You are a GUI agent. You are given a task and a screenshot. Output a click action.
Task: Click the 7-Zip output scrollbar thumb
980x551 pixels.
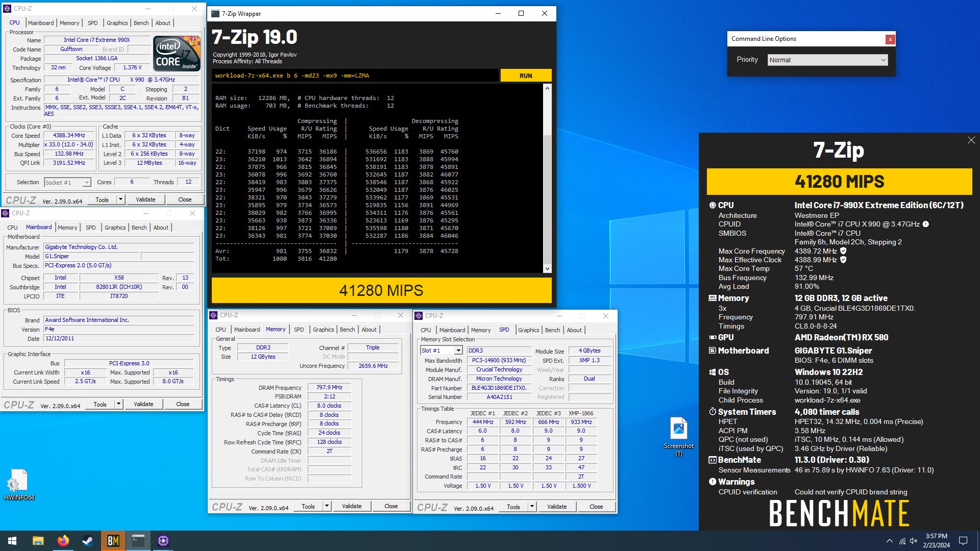[x=547, y=200]
